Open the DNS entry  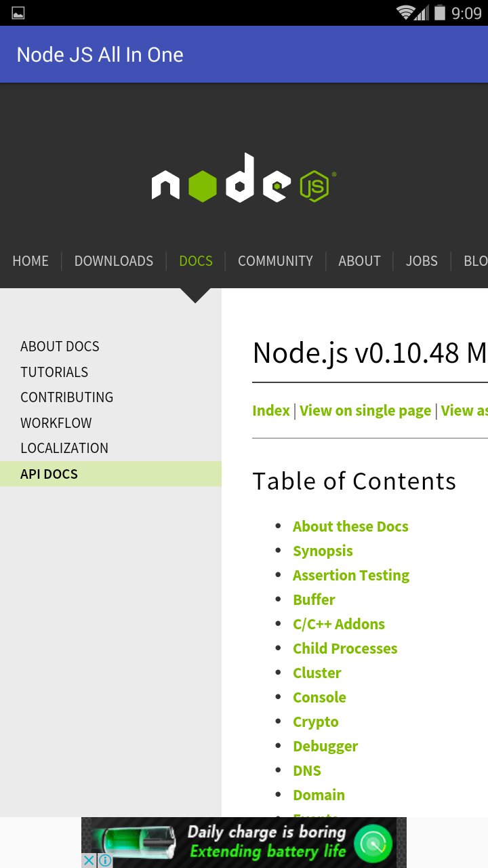pyautogui.click(x=307, y=770)
